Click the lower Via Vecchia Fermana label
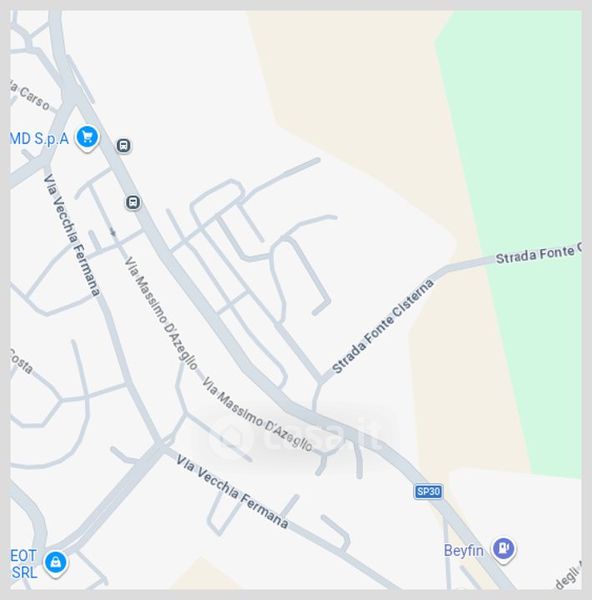592x600 pixels. [x=232, y=492]
